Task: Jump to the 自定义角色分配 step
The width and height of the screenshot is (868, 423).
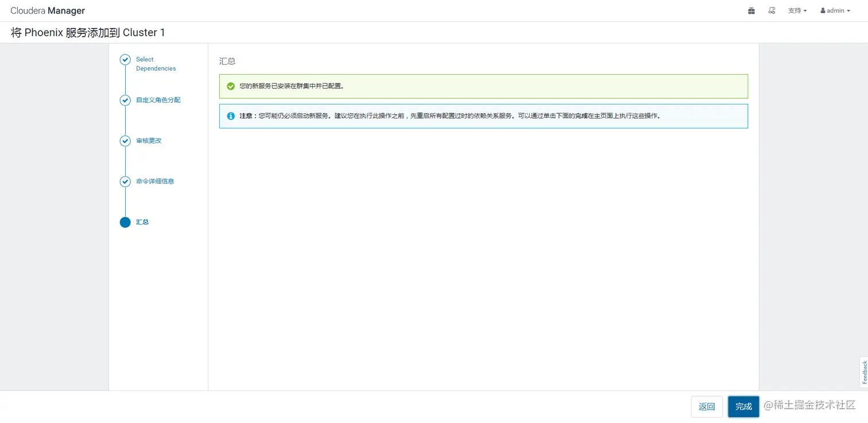Action: (x=158, y=100)
